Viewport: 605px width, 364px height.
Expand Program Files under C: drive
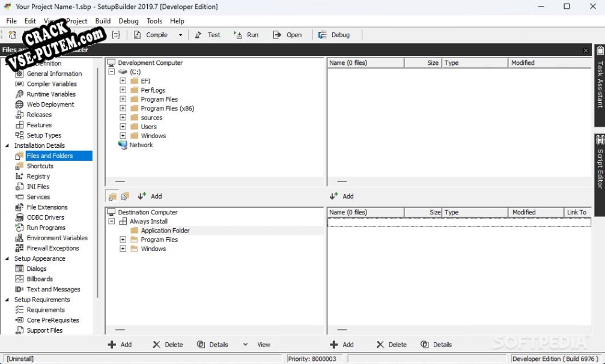point(123,99)
